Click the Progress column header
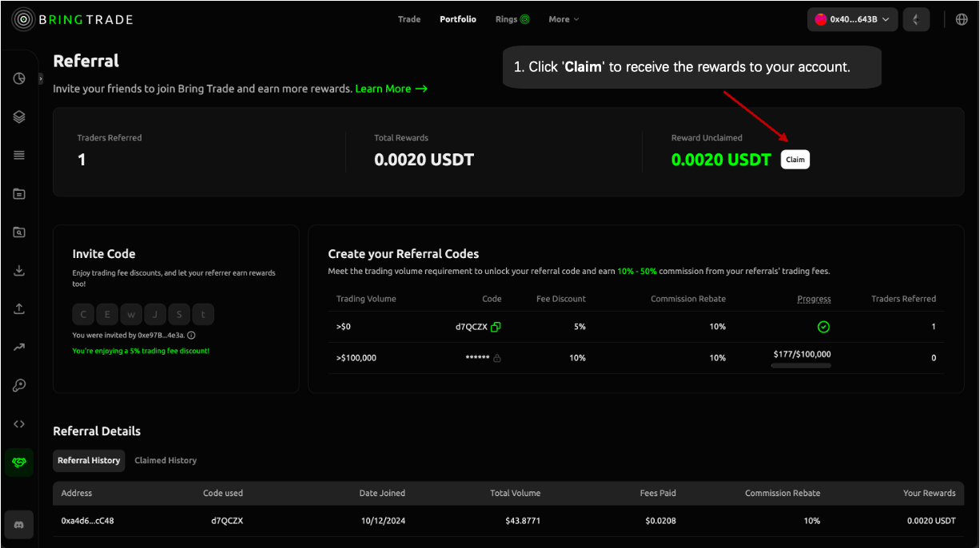The height and width of the screenshot is (548, 980). pyautogui.click(x=814, y=299)
